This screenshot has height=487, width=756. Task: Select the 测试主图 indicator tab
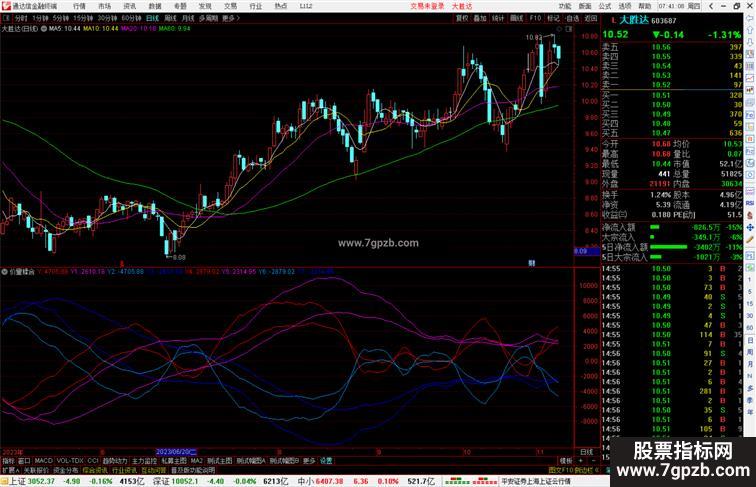click(x=220, y=461)
